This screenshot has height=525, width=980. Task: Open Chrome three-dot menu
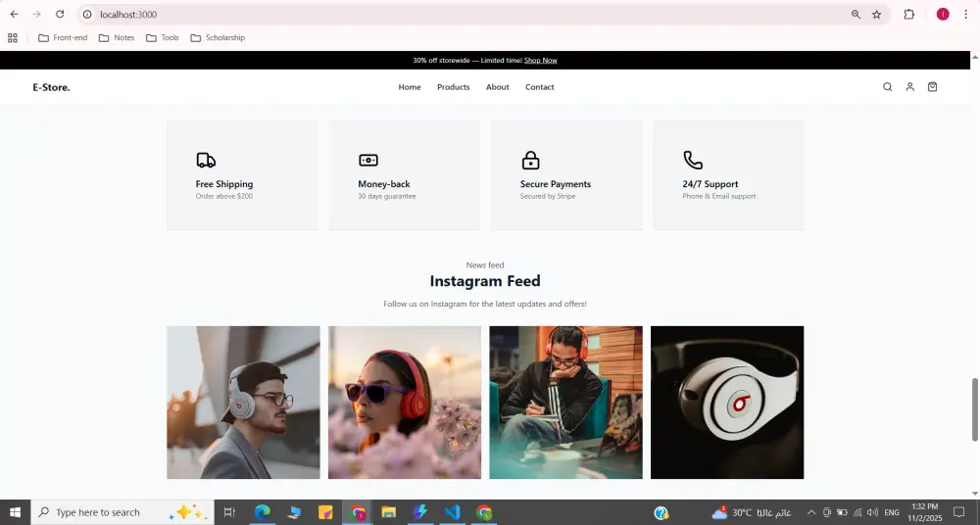[965, 14]
